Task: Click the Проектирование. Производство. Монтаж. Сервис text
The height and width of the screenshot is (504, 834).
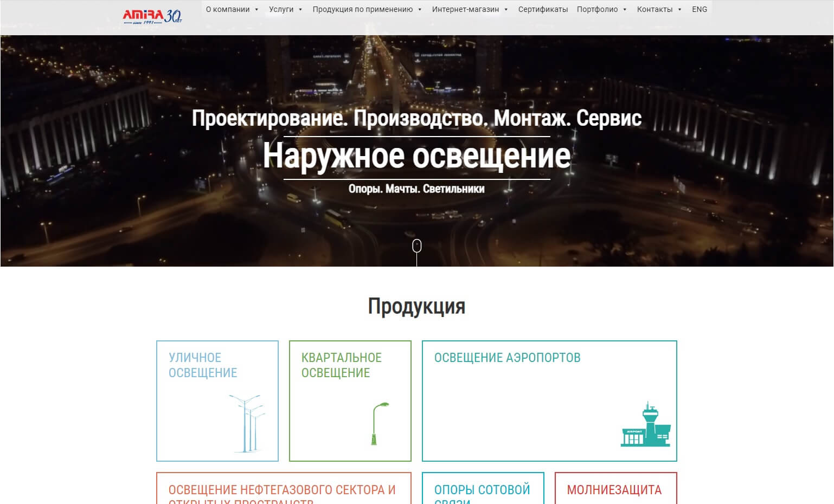Action: (x=417, y=118)
